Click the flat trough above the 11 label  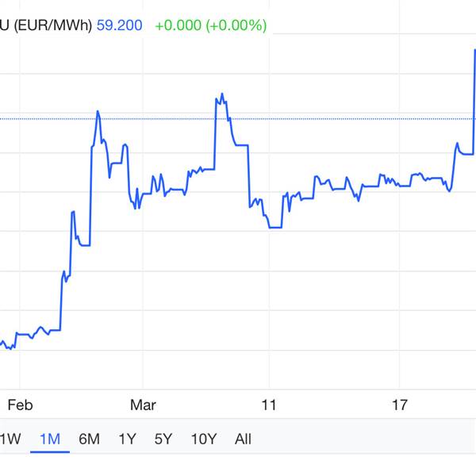click(x=274, y=228)
